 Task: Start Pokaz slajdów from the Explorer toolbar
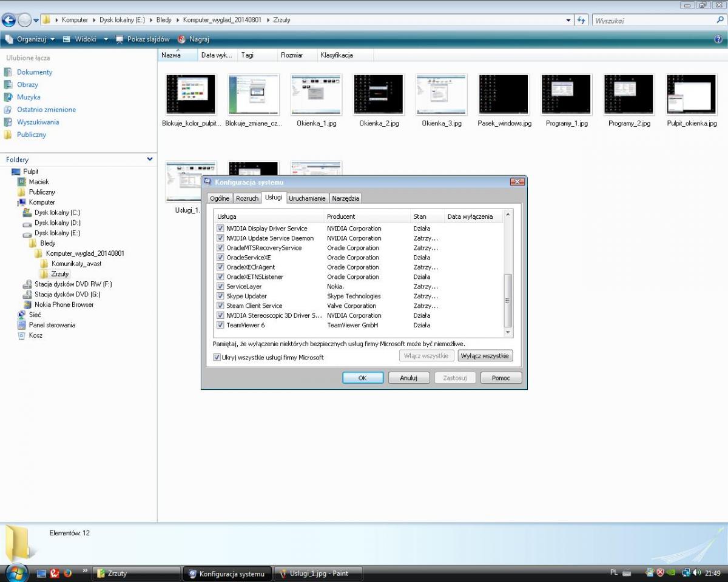click(x=143, y=39)
